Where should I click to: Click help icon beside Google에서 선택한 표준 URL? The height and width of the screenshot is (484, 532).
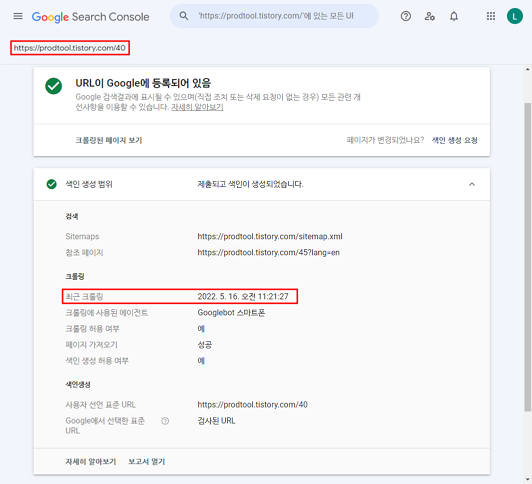tap(165, 421)
